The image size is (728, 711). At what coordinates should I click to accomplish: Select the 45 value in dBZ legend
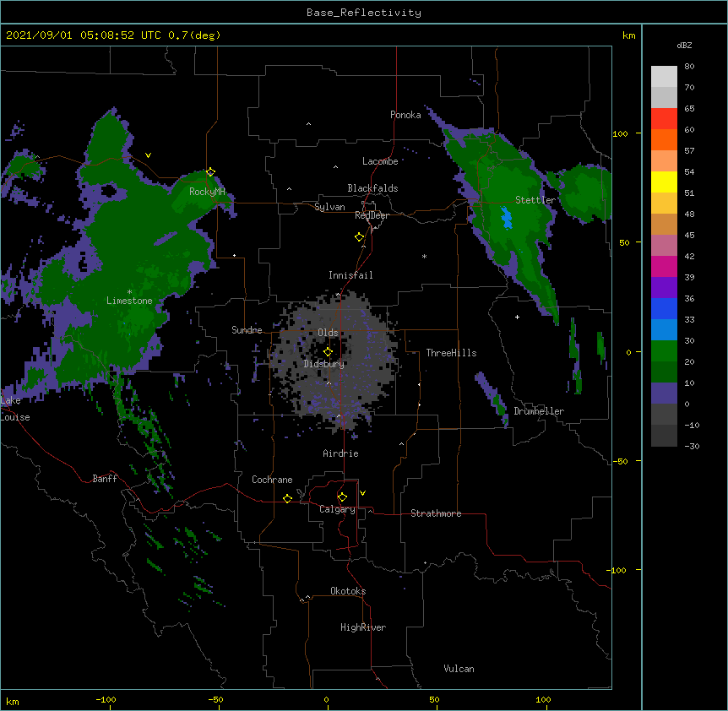coord(689,236)
